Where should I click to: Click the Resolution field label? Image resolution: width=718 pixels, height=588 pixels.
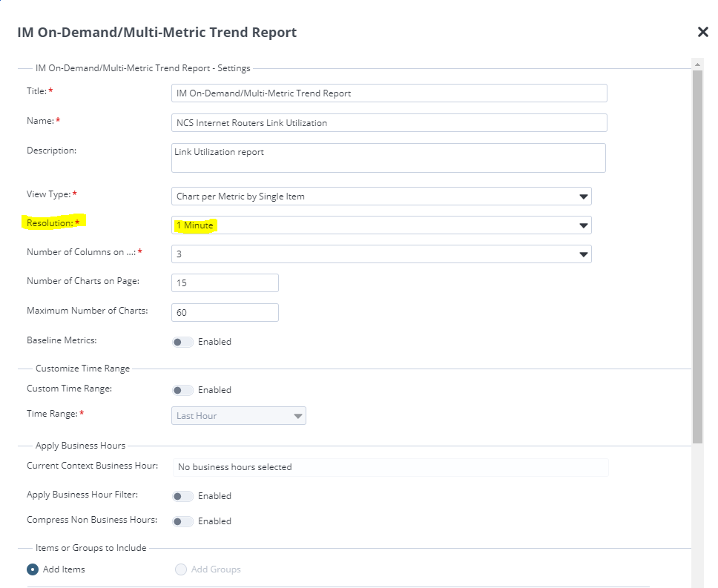(x=51, y=222)
